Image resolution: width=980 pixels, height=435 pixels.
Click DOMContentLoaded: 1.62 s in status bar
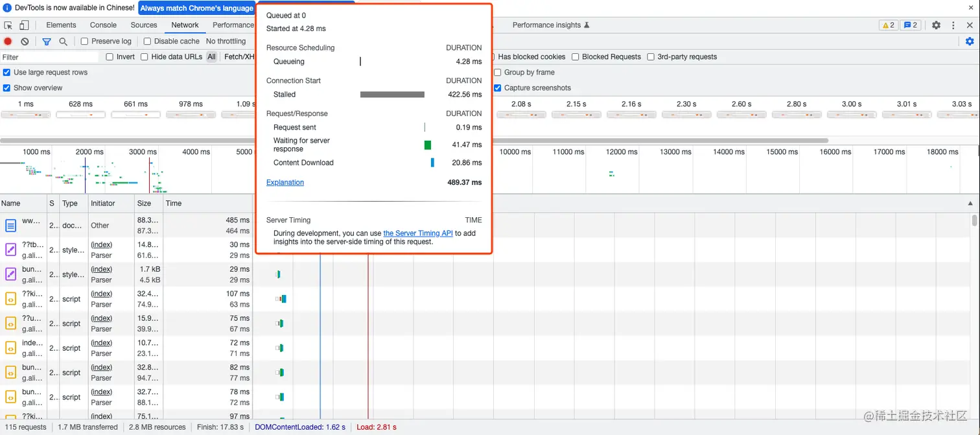tap(300, 427)
